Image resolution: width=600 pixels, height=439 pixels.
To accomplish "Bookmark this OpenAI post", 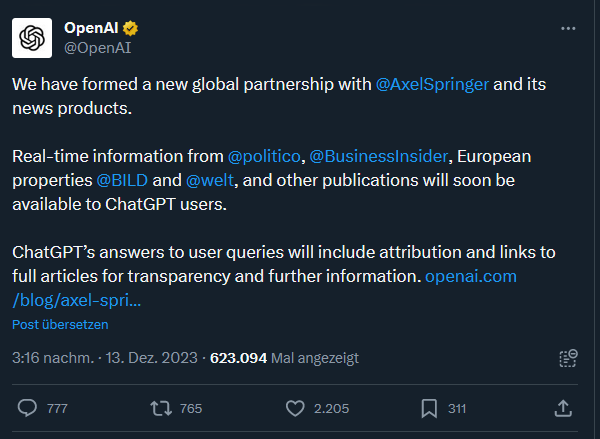I will (x=429, y=408).
